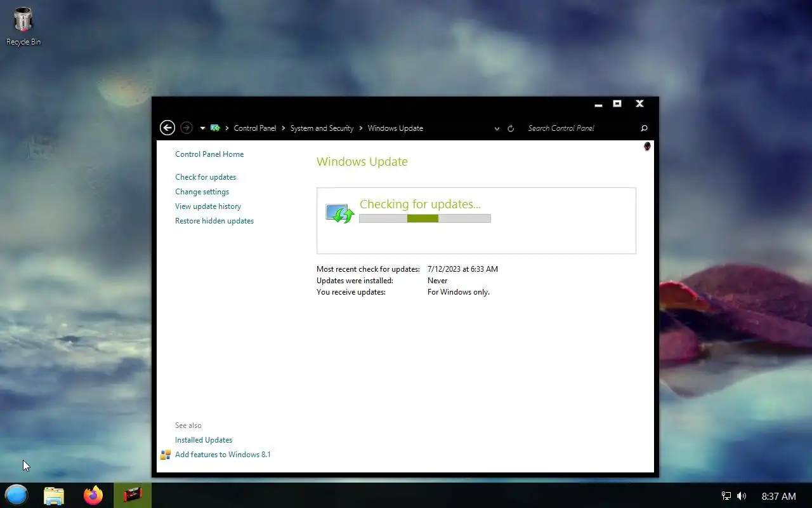Focus the Search Control Panel field

coord(580,128)
